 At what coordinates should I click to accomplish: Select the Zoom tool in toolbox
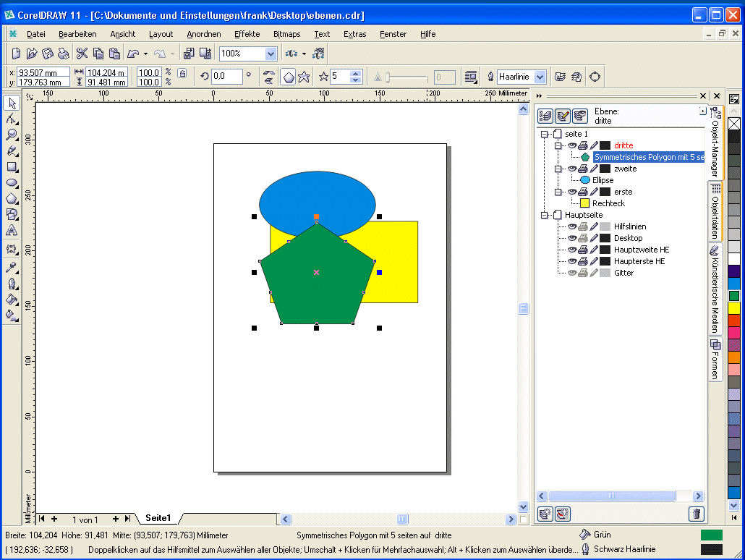[12, 135]
